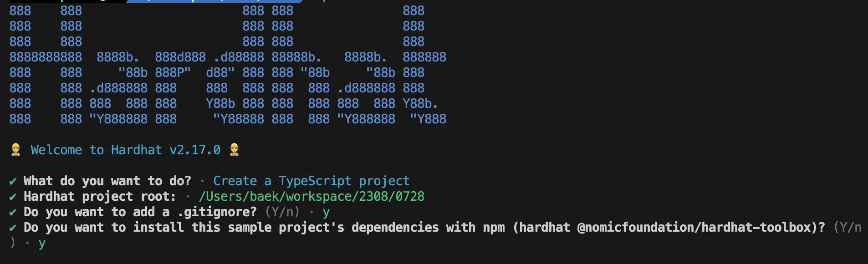The height and width of the screenshot is (264, 868).
Task: Click the green checkmark beside 'What do you want'
Action: click(x=13, y=181)
